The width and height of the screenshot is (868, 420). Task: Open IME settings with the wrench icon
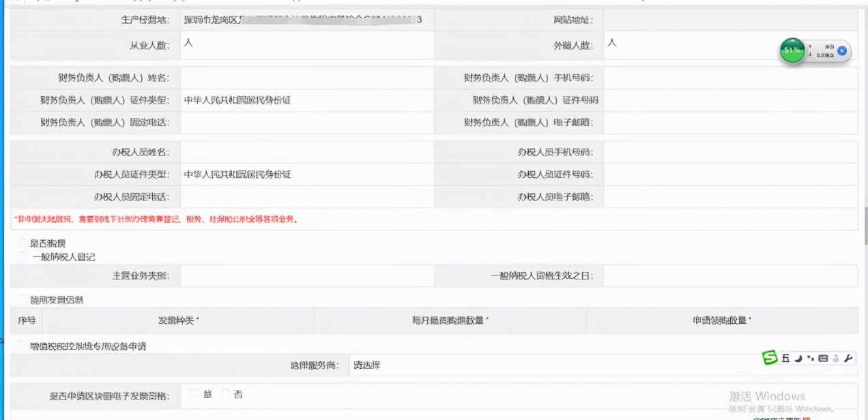coord(848,359)
